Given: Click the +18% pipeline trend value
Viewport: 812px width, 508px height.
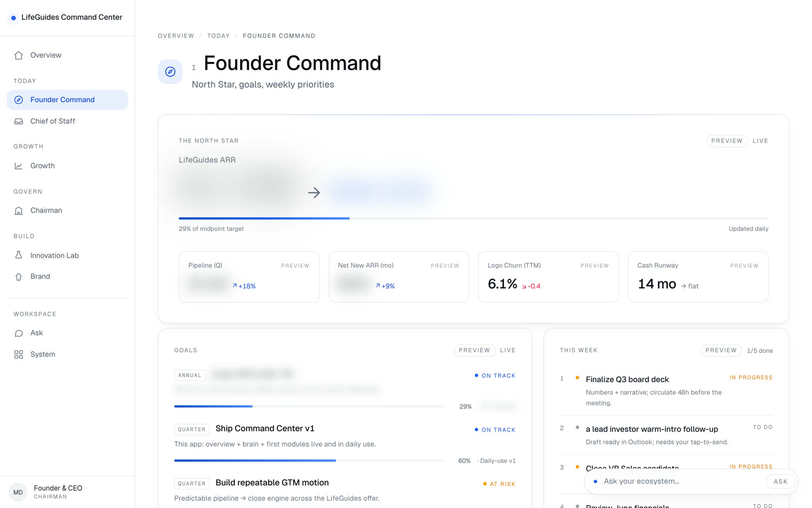Looking at the screenshot, I should [x=244, y=286].
